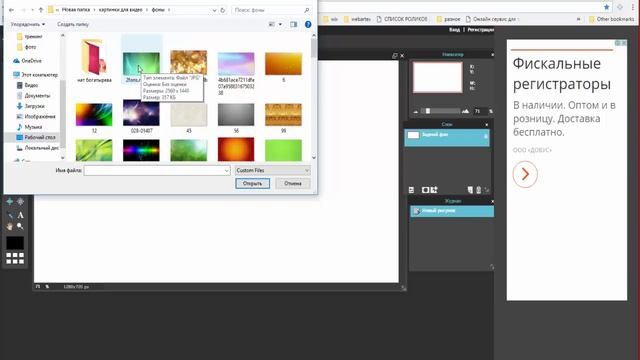Open the dialog help icon
640x360 pixels.
pos(308,24)
